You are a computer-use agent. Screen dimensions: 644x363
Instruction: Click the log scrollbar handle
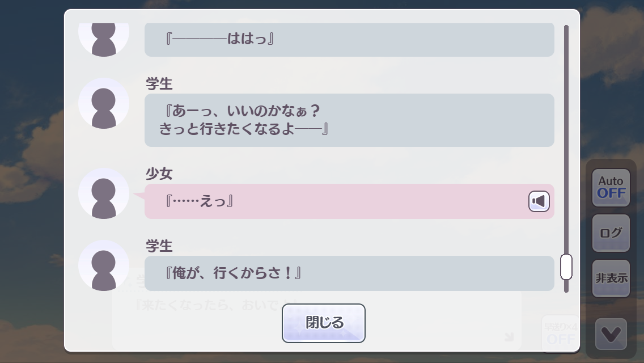[566, 267]
